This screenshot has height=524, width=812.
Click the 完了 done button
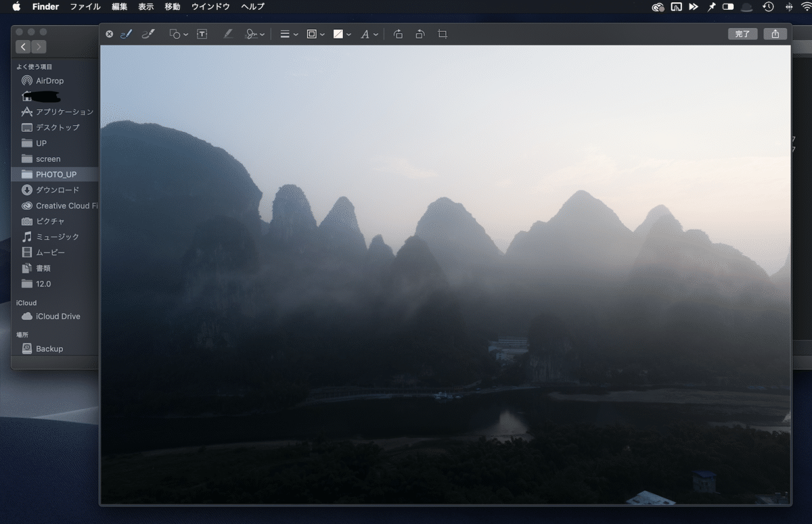[x=743, y=34]
